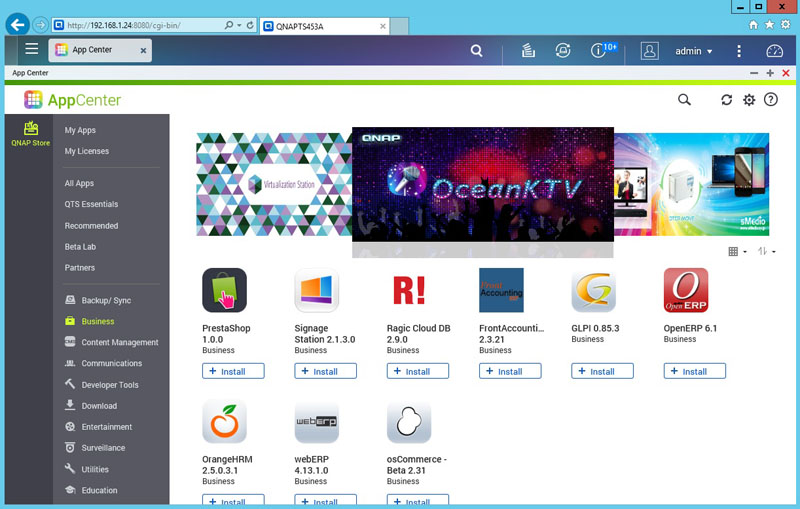The height and width of the screenshot is (509, 800).
Task: Click the osCommerce app icon
Action: pos(409,421)
